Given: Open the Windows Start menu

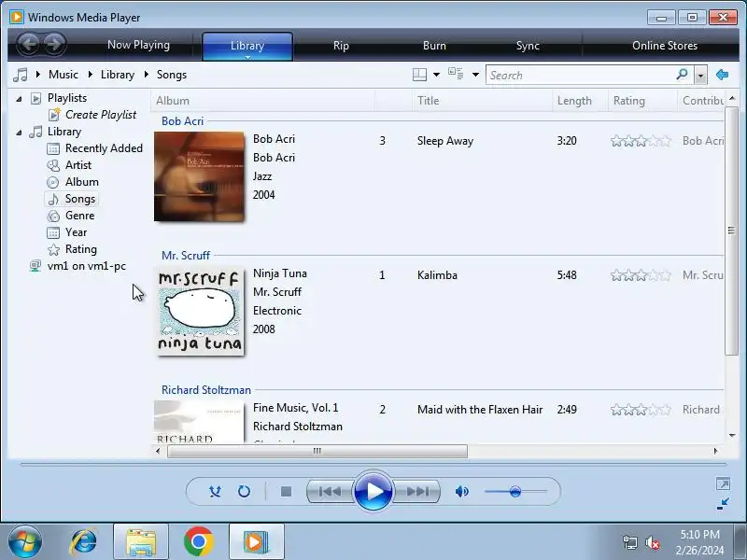Looking at the screenshot, I should (24, 542).
